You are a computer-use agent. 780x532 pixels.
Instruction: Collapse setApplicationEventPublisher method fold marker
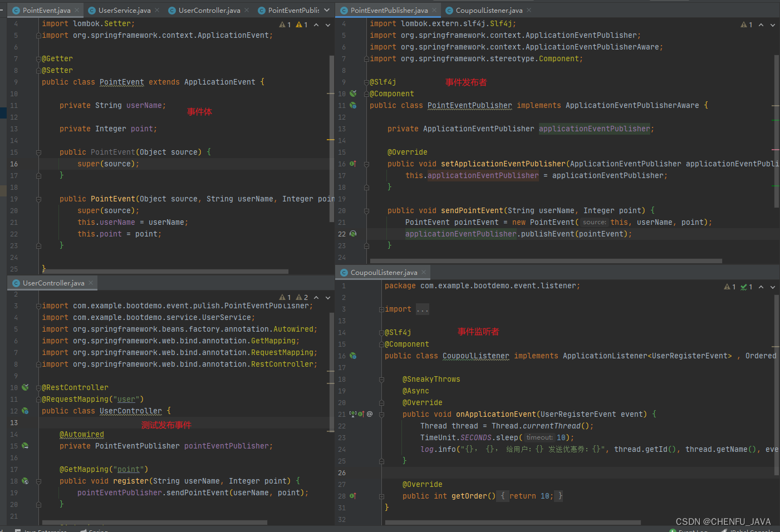pyautogui.click(x=366, y=164)
